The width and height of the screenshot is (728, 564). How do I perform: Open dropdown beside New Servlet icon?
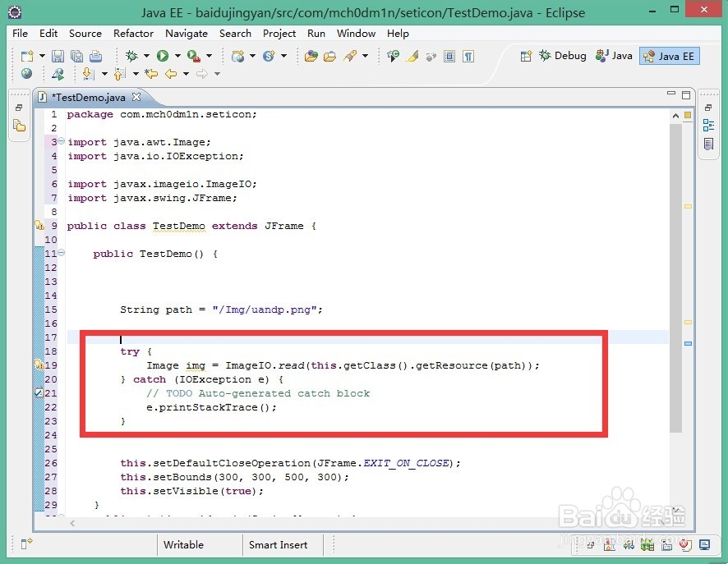coord(283,56)
